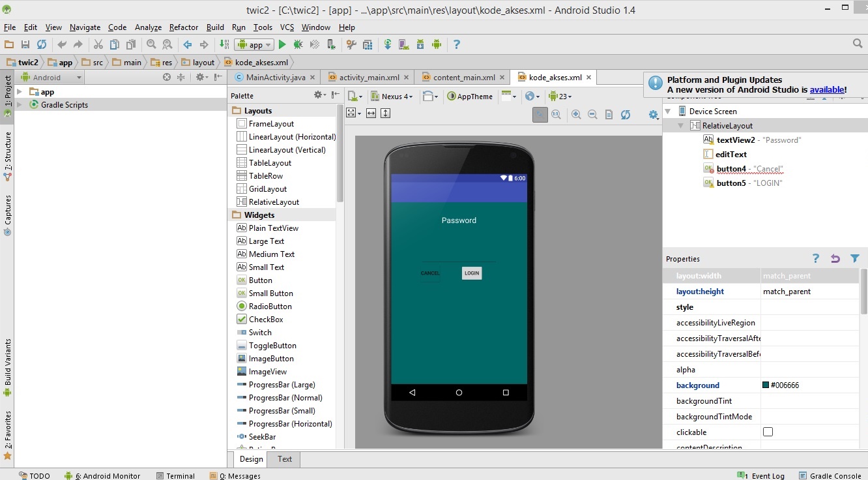Start a Debug session via the bug icon
Image resolution: width=868 pixels, height=480 pixels.
tap(298, 44)
